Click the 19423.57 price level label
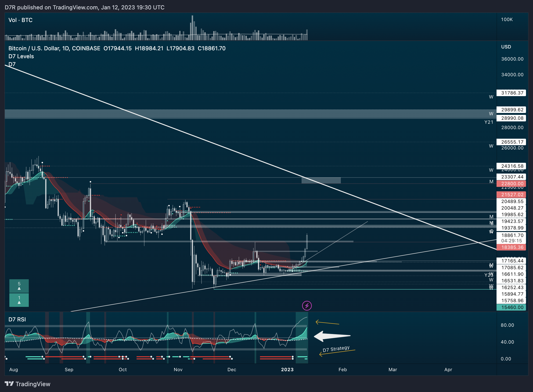This screenshot has width=533, height=392. 511,221
